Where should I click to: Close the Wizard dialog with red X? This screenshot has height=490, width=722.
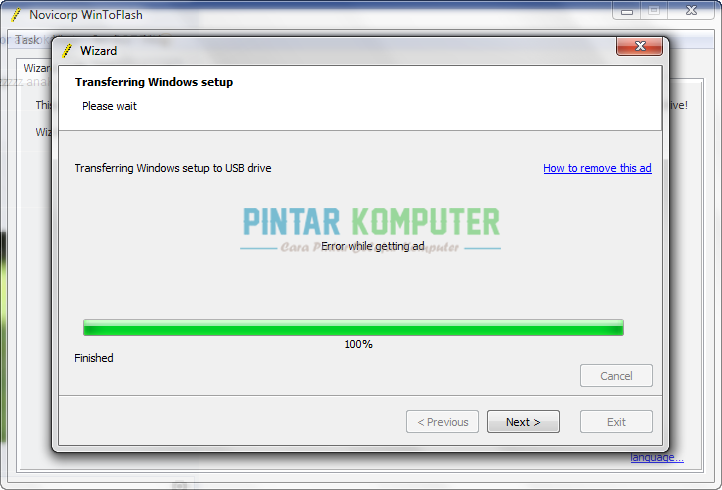pyautogui.click(x=639, y=46)
